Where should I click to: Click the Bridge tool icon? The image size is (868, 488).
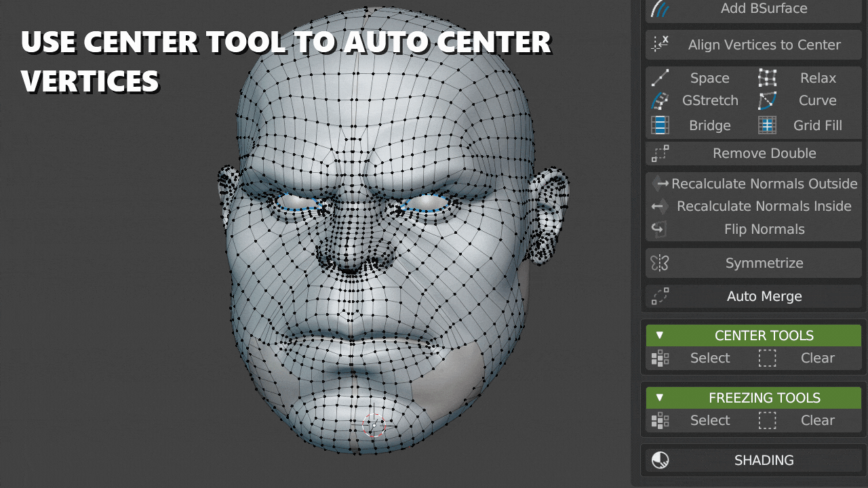[x=660, y=125]
